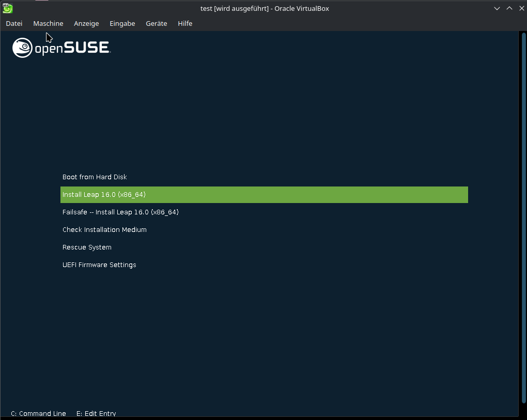Click the openSUSE chameleon logo
Image resolution: width=527 pixels, height=420 pixels.
click(22, 48)
